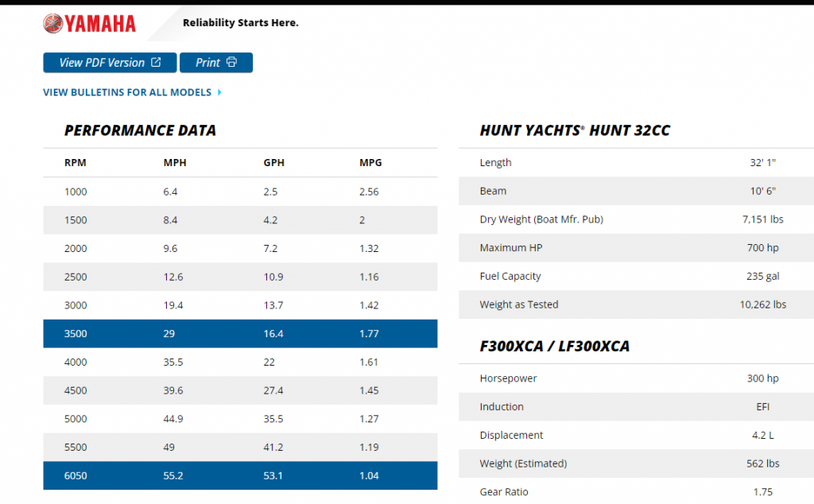Click the MPG column header

coord(370,163)
